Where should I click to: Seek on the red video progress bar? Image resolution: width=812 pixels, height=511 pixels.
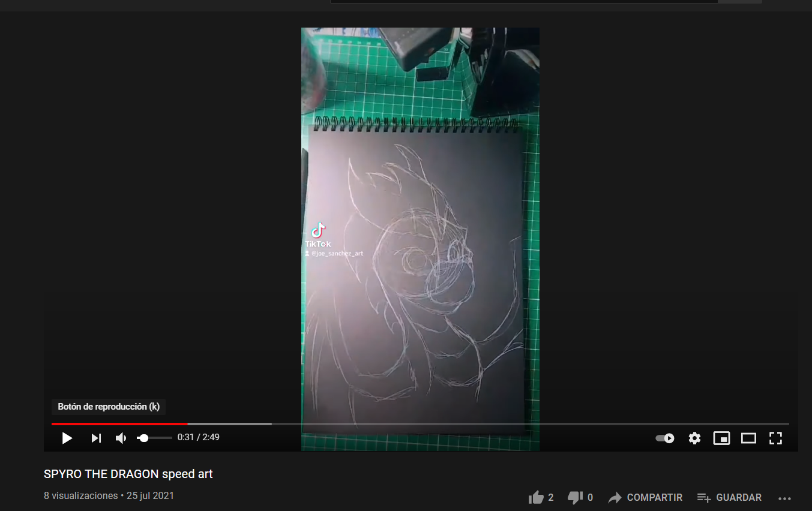pos(420,424)
